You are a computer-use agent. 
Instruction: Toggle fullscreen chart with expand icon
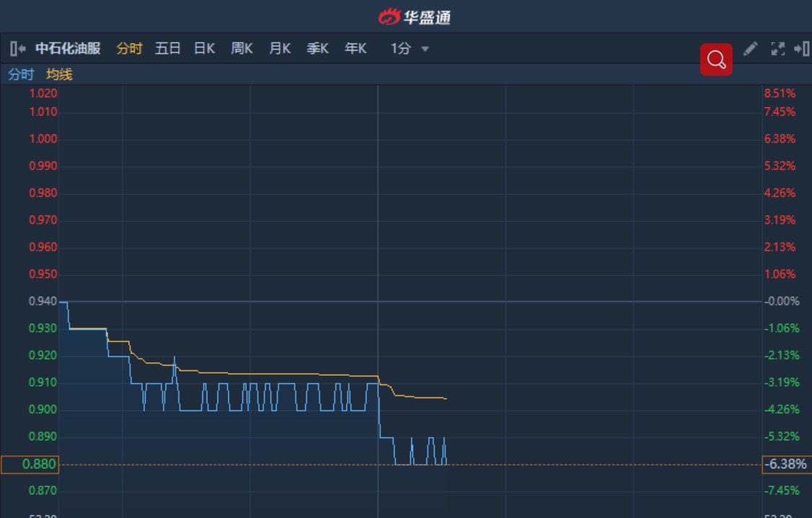click(778, 48)
